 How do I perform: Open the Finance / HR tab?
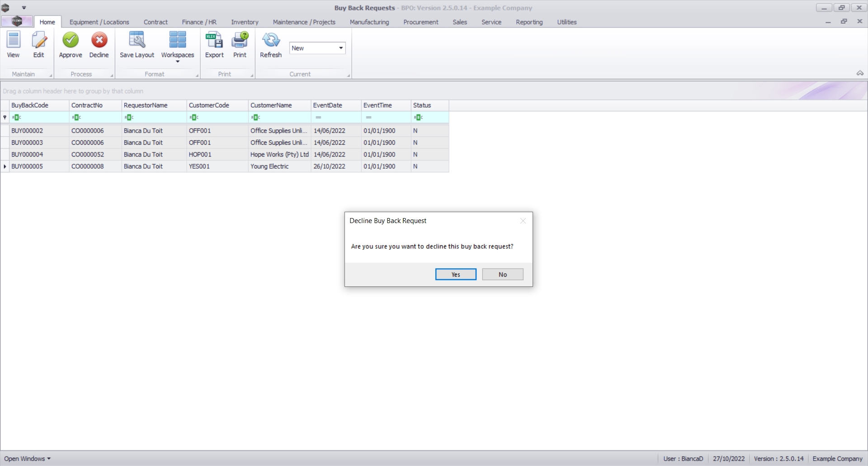[x=199, y=22]
